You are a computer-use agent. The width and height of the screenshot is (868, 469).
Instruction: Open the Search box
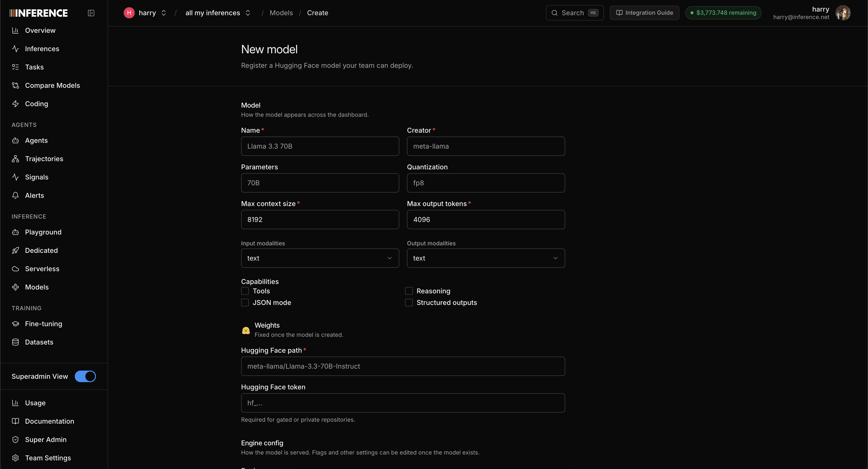pyautogui.click(x=575, y=13)
